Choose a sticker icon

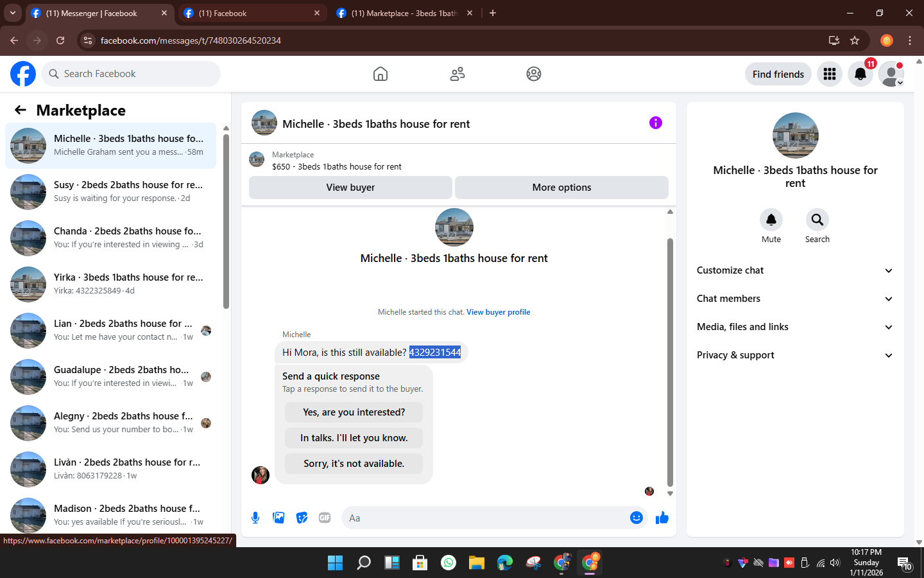pyautogui.click(x=302, y=518)
